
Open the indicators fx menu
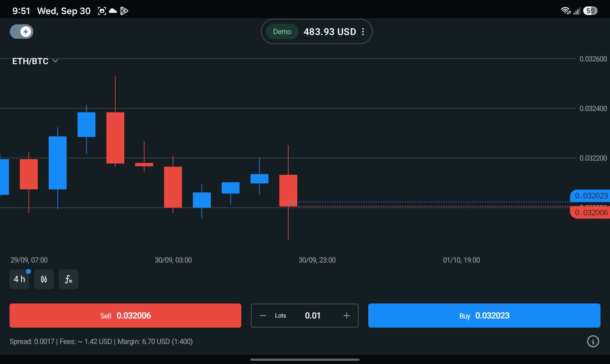click(x=68, y=279)
